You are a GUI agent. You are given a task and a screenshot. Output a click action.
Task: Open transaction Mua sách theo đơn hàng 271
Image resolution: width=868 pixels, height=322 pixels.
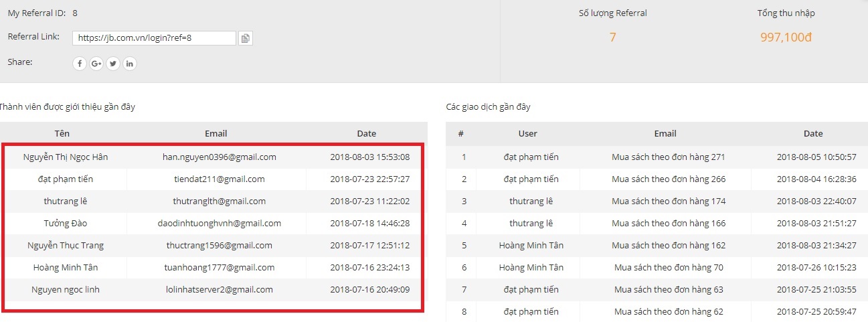tap(669, 157)
